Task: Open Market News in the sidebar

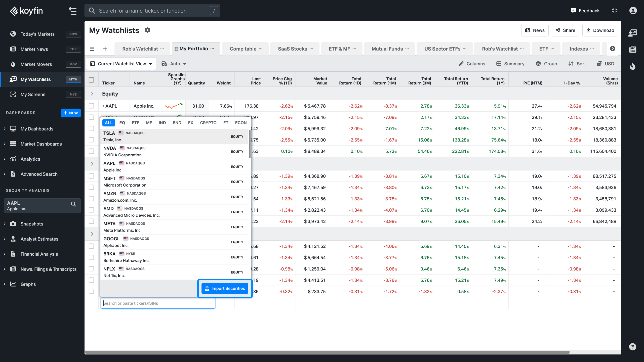Action: [x=42, y=49]
